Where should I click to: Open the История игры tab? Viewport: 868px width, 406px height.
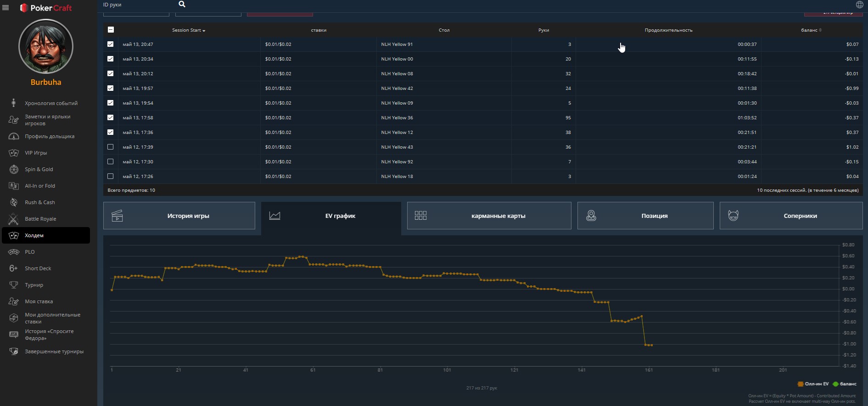click(179, 216)
